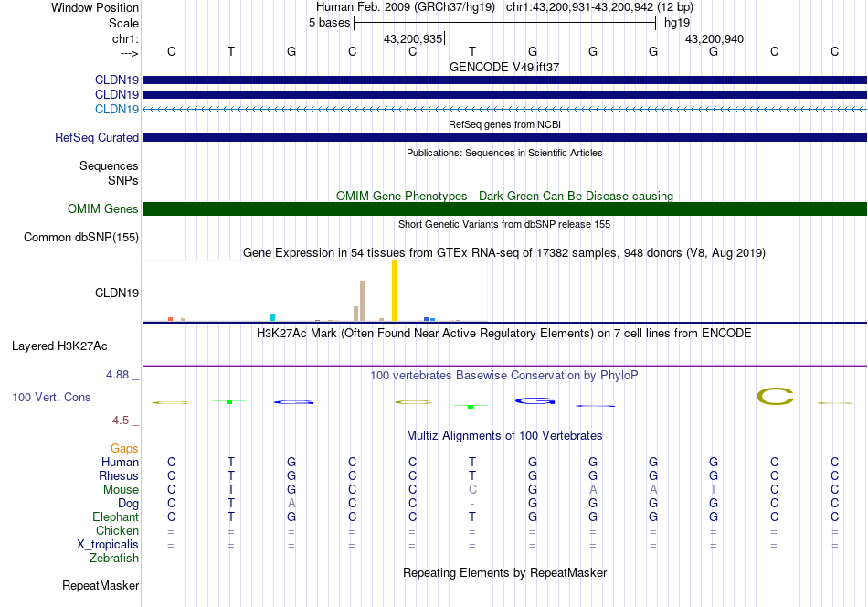The height and width of the screenshot is (607, 868).
Task: Open Publications: Sequences in Scientific Articles title
Action: coord(504,153)
